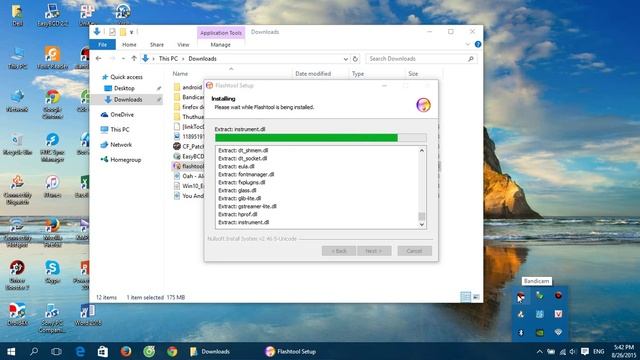The height and width of the screenshot is (360, 640).
Task: Select OneDrive in the navigation pane
Action: tap(122, 115)
